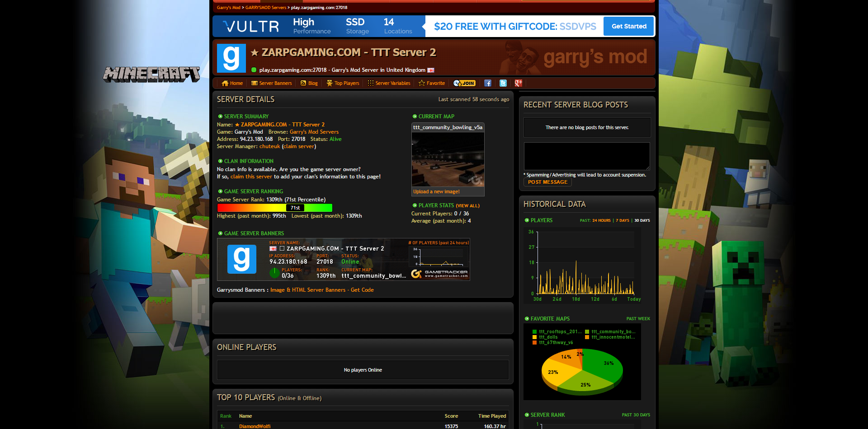The height and width of the screenshot is (429, 868).
Task: Open Image & HTML Server Banners Get Code
Action: pyautogui.click(x=322, y=290)
